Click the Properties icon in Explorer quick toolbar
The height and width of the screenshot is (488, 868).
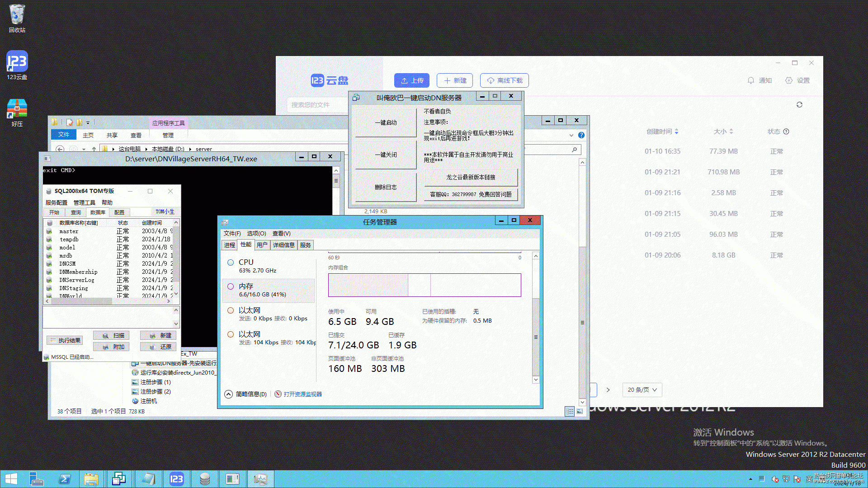(x=70, y=122)
